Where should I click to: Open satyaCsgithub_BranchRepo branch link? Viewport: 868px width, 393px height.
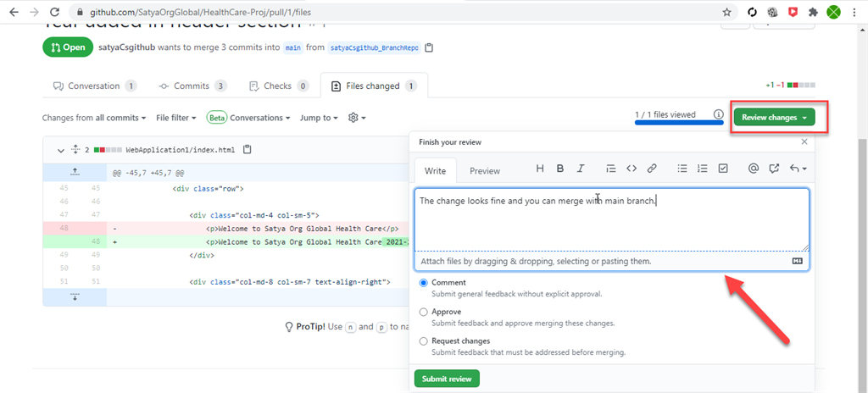374,47
